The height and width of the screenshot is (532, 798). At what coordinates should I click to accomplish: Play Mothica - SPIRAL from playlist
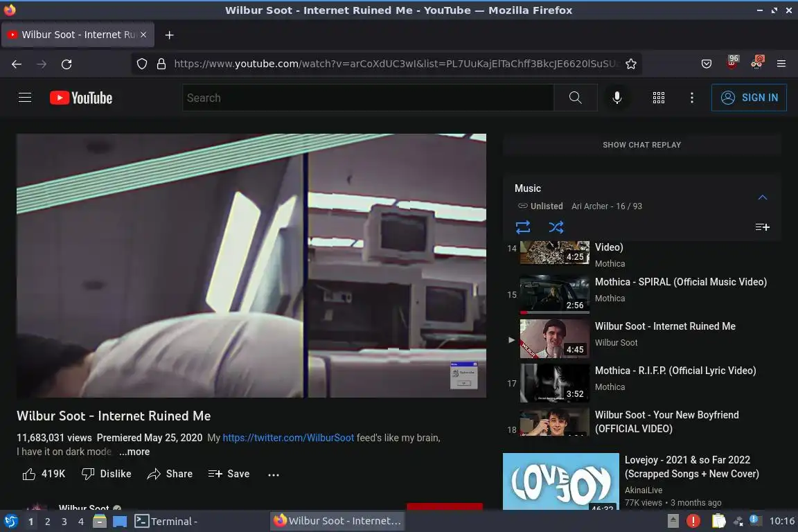tap(641, 295)
